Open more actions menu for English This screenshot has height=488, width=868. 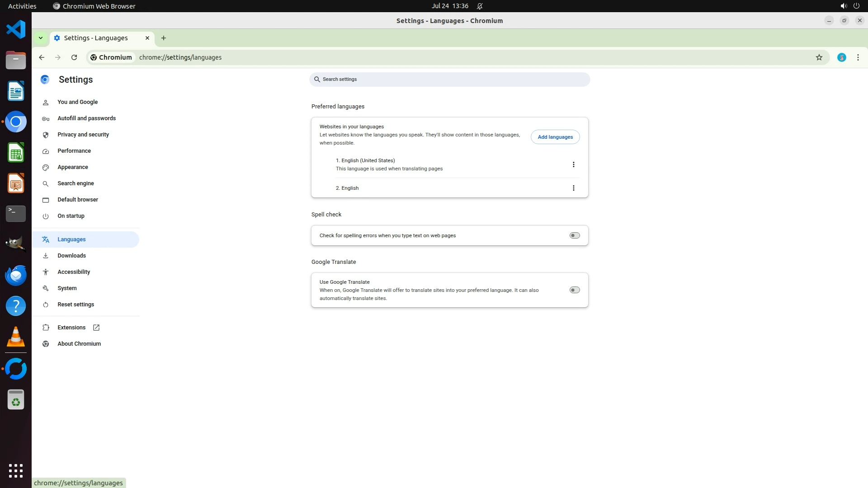point(573,188)
